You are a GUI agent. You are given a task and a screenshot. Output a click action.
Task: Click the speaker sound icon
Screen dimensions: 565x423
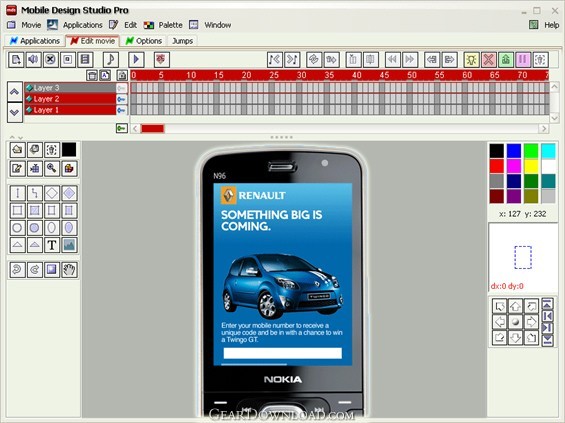pos(33,59)
